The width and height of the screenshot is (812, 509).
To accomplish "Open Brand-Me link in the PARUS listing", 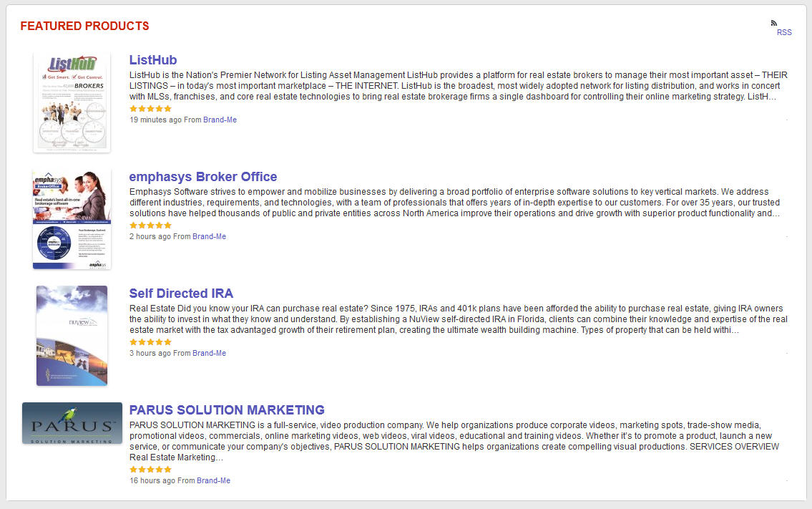I will click(213, 481).
